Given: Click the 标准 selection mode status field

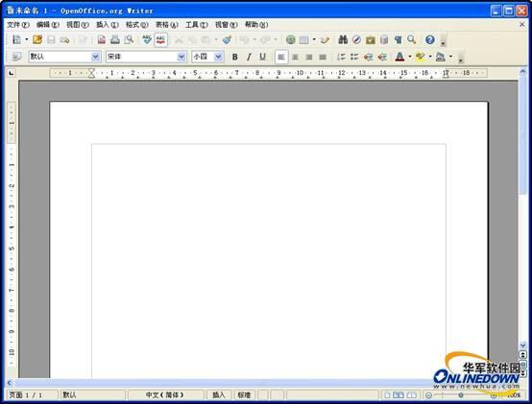Looking at the screenshot, I should pyautogui.click(x=244, y=394).
